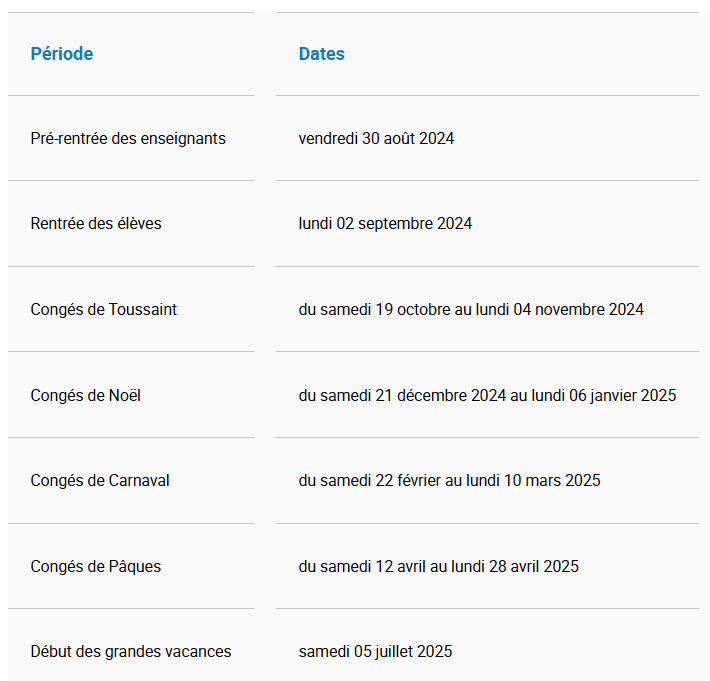The height and width of the screenshot is (681, 710).
Task: Select the Pré-rentrée des enseignants cell
Action: [128, 138]
